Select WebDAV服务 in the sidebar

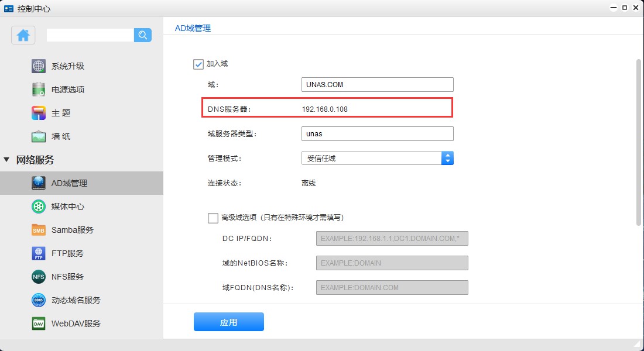pyautogui.click(x=76, y=324)
